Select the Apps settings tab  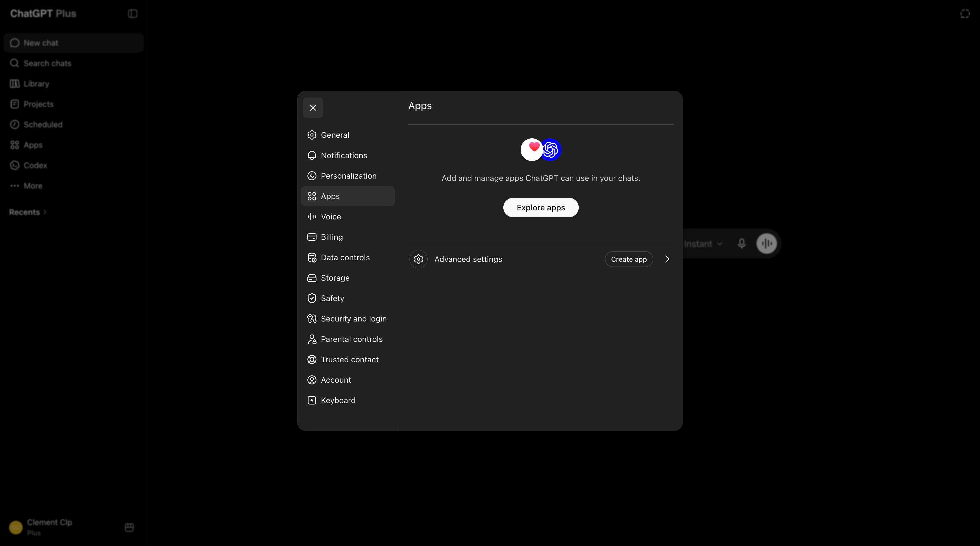(348, 196)
